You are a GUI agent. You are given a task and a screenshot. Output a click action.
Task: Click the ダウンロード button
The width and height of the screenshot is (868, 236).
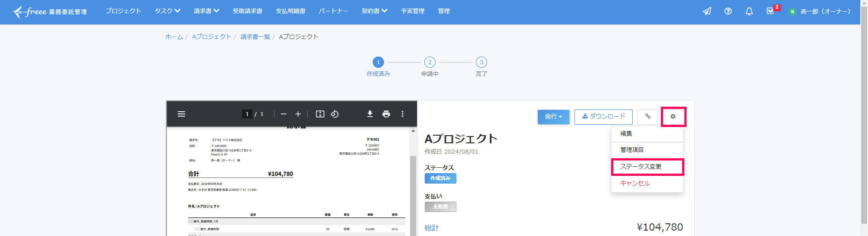click(603, 117)
